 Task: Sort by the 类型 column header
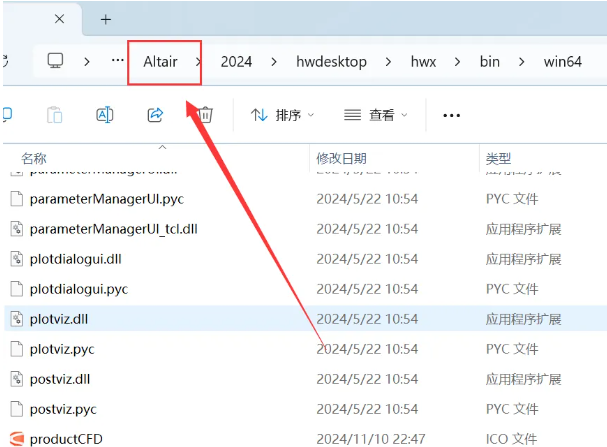498,158
